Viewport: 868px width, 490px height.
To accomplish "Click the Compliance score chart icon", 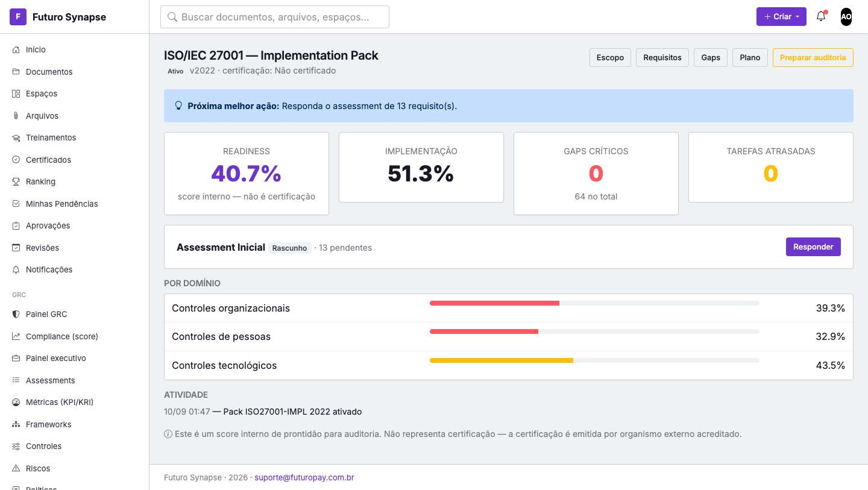I will (x=16, y=336).
